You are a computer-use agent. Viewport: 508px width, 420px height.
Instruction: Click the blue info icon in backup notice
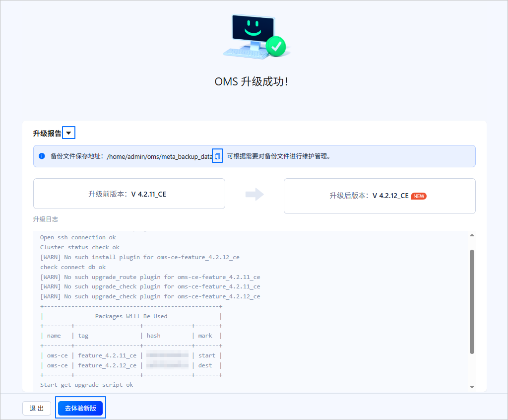[42, 156]
